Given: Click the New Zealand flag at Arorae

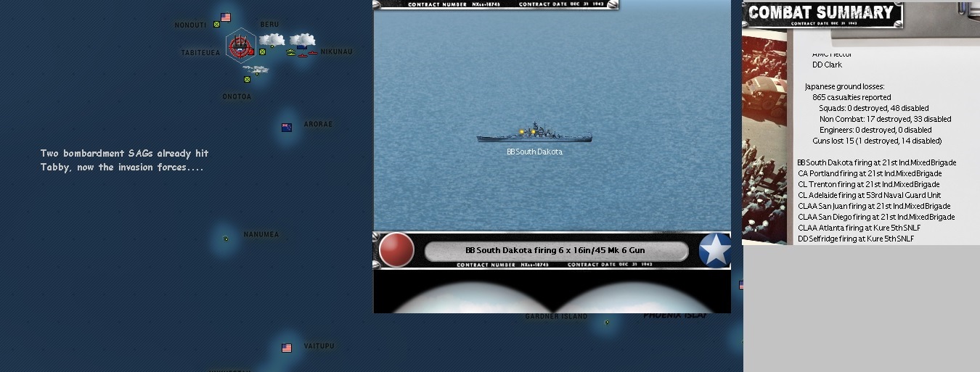Looking at the screenshot, I should [287, 128].
